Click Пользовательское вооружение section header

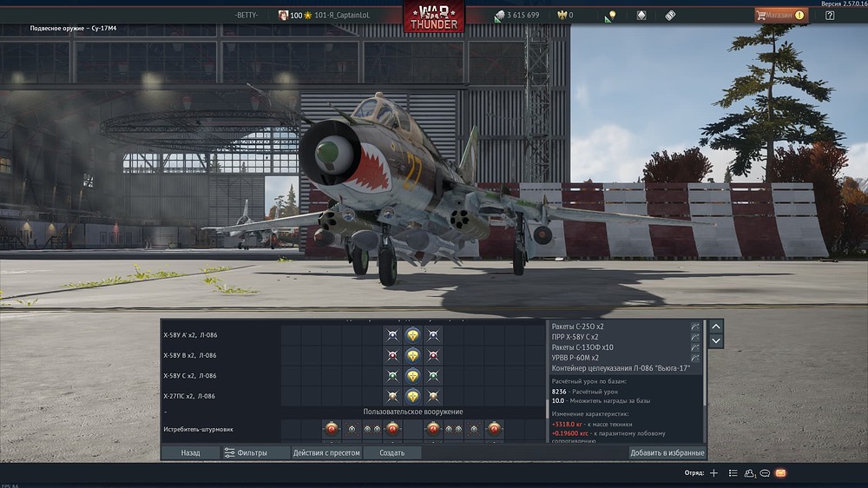click(413, 412)
